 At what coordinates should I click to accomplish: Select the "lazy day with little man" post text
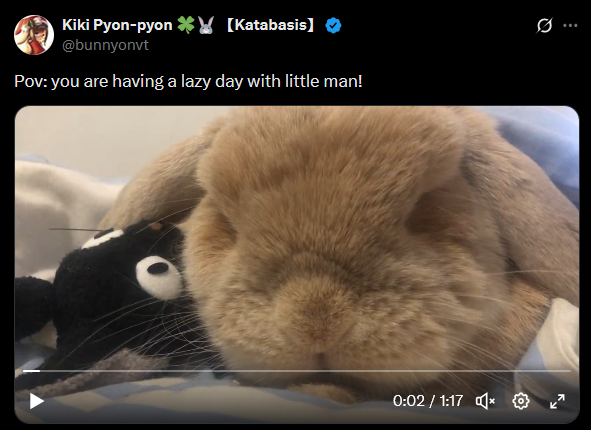click(x=272, y=81)
